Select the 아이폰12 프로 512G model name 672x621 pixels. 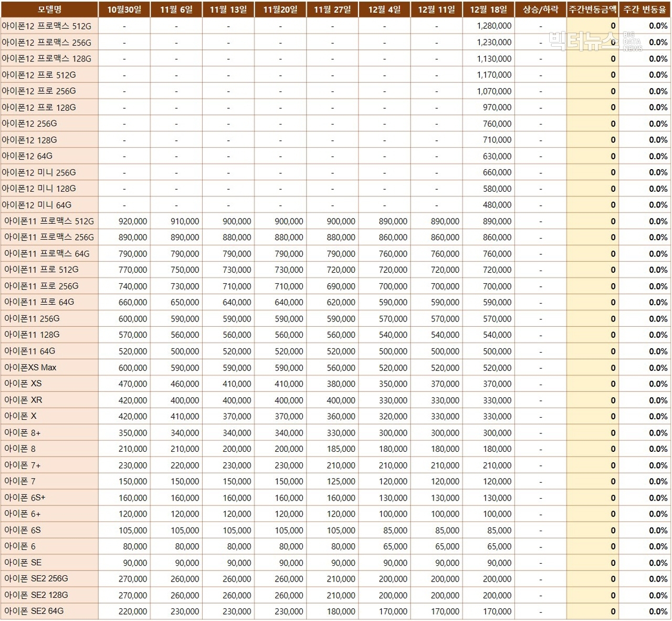coord(39,75)
